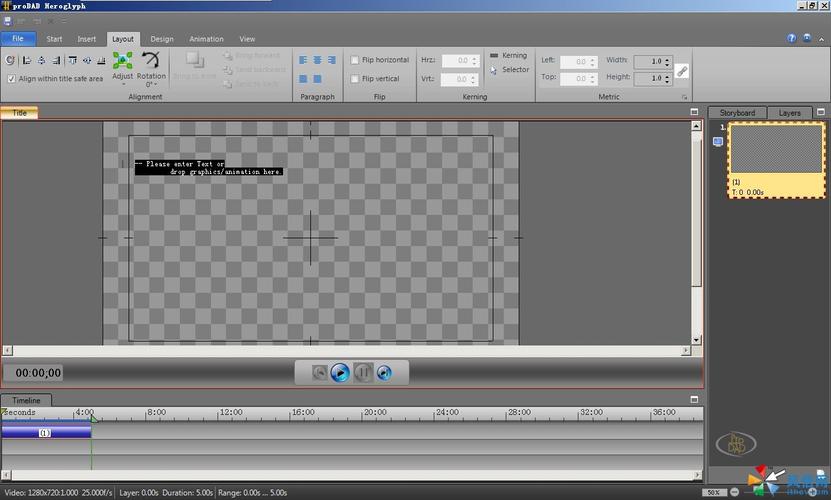Click the Kerning button
The width and height of the screenshot is (831, 500).
pos(508,56)
